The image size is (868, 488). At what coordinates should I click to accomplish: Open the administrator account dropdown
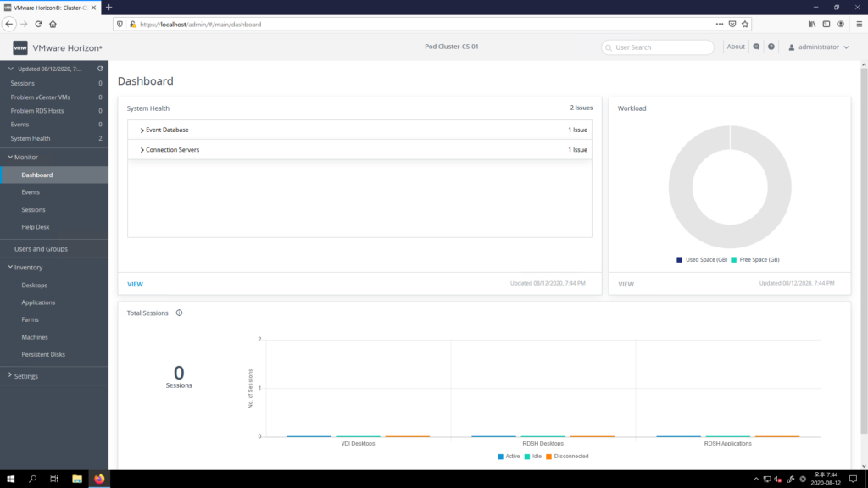click(818, 47)
